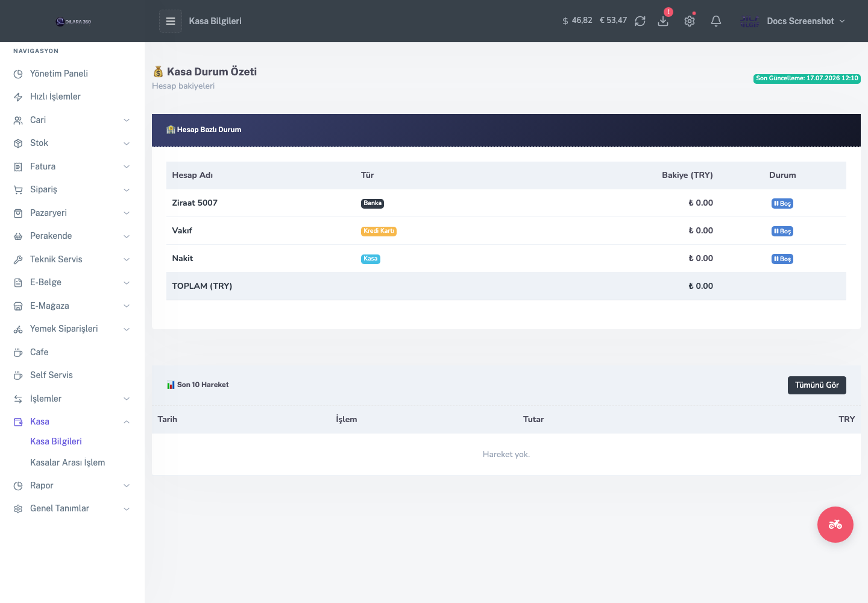Image resolution: width=868 pixels, height=603 pixels.
Task: Expand the Sipariş menu chevron
Action: tap(127, 190)
